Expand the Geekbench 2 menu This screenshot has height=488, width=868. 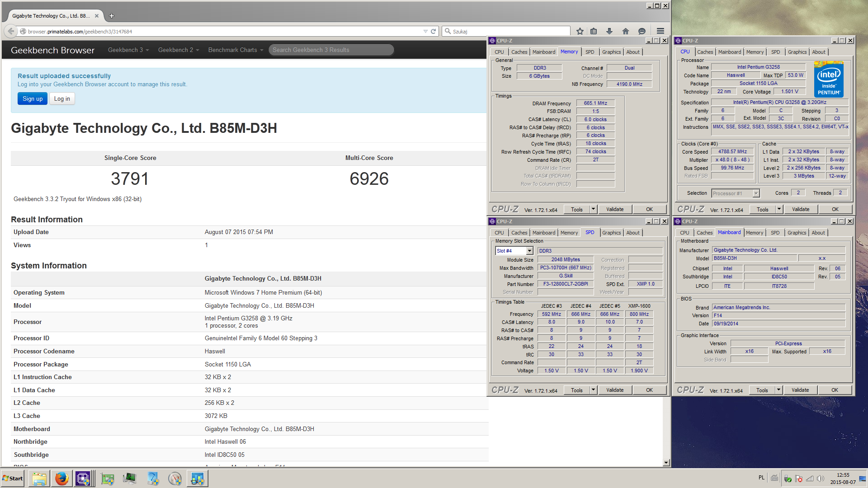pyautogui.click(x=179, y=50)
